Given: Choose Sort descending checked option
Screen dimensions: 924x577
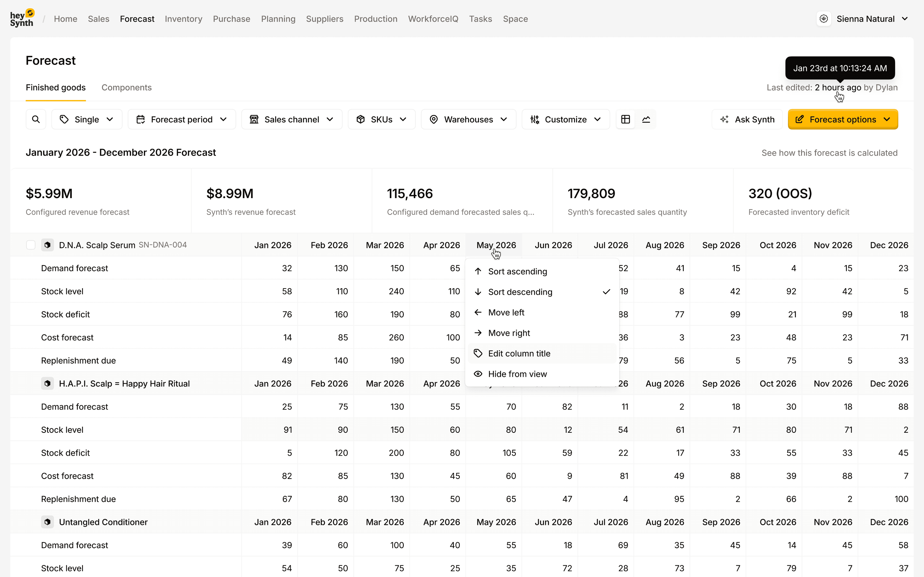Looking at the screenshot, I should (x=520, y=292).
